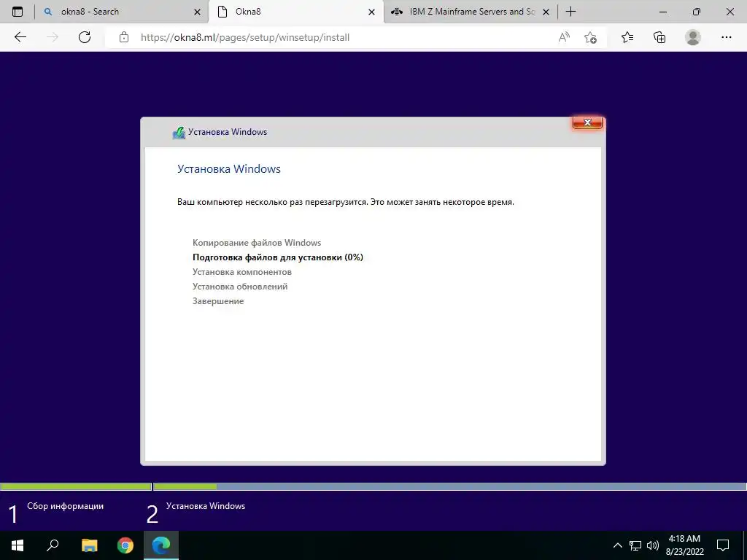Viewport: 747px width, 560px height.
Task: Show hidden system tray icons
Action: click(617, 545)
